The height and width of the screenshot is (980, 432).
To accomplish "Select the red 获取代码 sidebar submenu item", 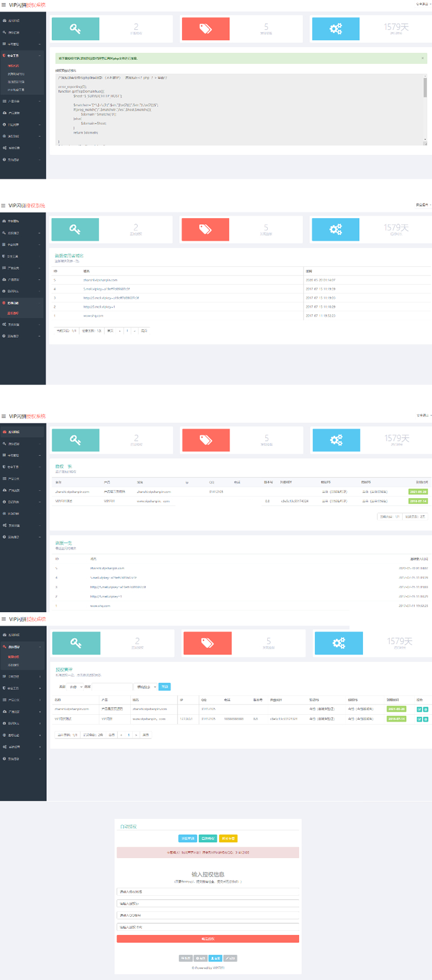I will click(x=13, y=66).
